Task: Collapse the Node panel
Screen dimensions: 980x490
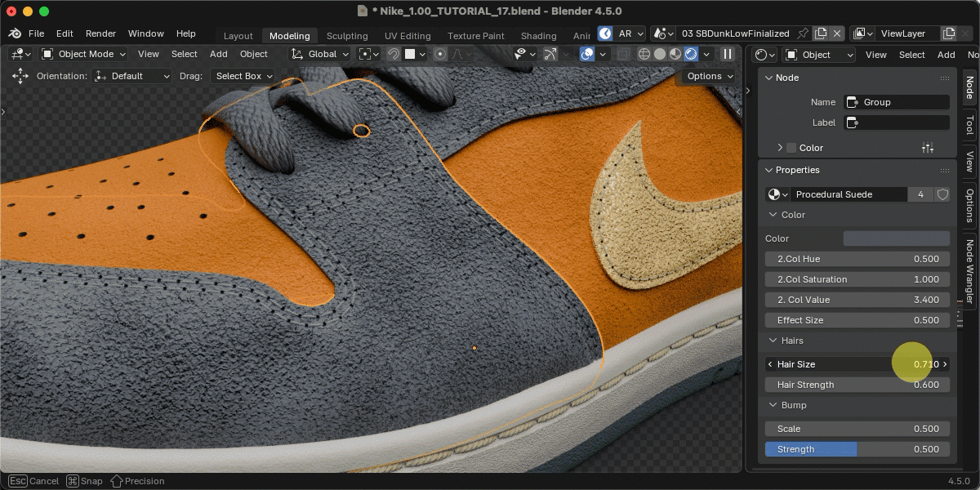Action: point(768,78)
